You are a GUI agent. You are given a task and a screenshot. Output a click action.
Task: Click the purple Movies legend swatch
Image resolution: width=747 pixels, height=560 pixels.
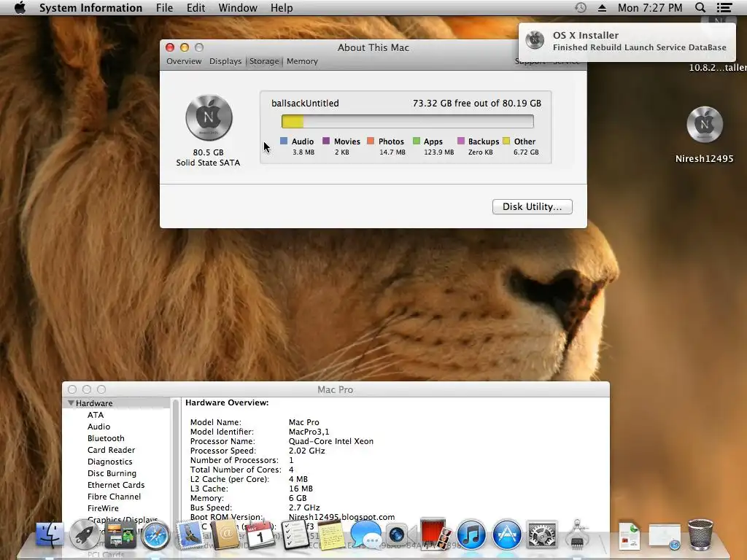click(x=326, y=141)
